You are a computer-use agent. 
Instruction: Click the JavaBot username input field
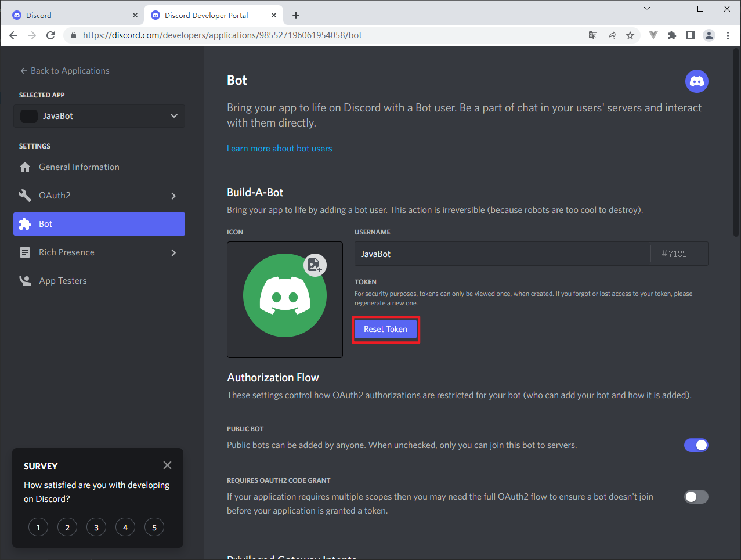pos(503,254)
